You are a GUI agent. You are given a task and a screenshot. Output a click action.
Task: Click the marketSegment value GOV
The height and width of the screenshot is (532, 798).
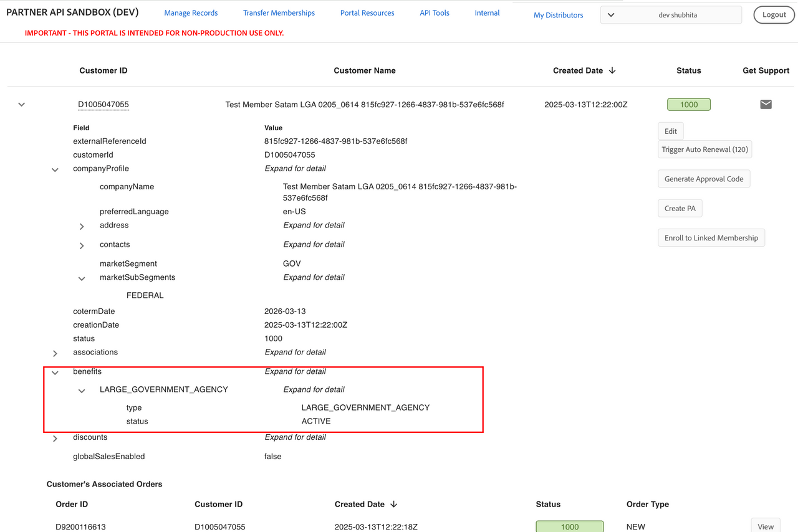[292, 264]
